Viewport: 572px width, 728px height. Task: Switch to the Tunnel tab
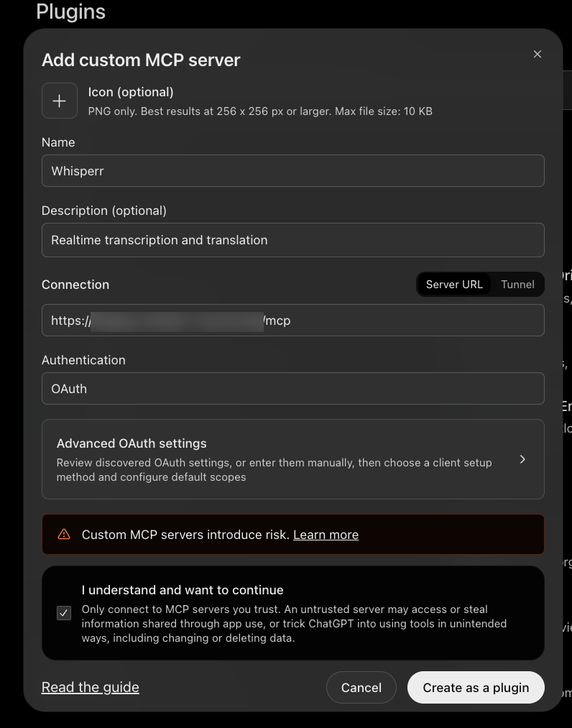coord(517,284)
